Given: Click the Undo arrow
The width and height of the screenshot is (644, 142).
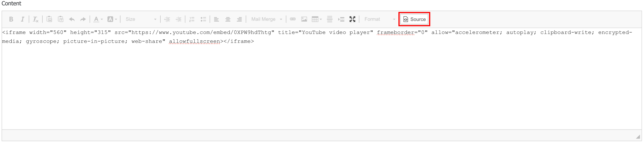Looking at the screenshot, I should click(x=72, y=19).
